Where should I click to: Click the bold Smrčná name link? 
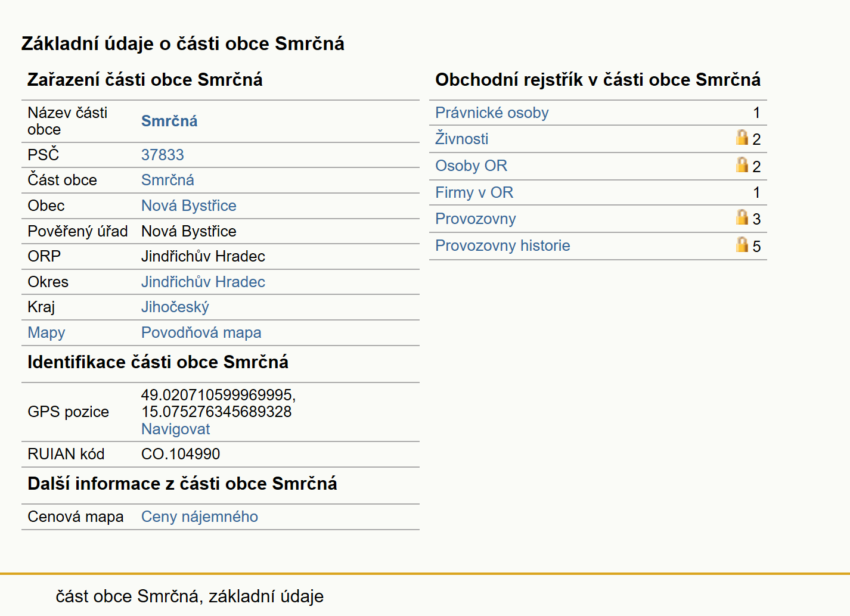pyautogui.click(x=169, y=121)
